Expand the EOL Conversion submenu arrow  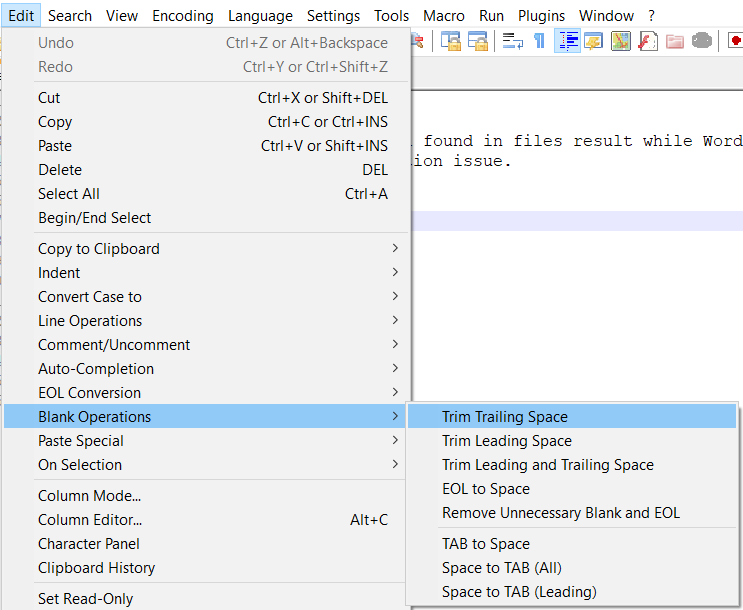(x=395, y=392)
